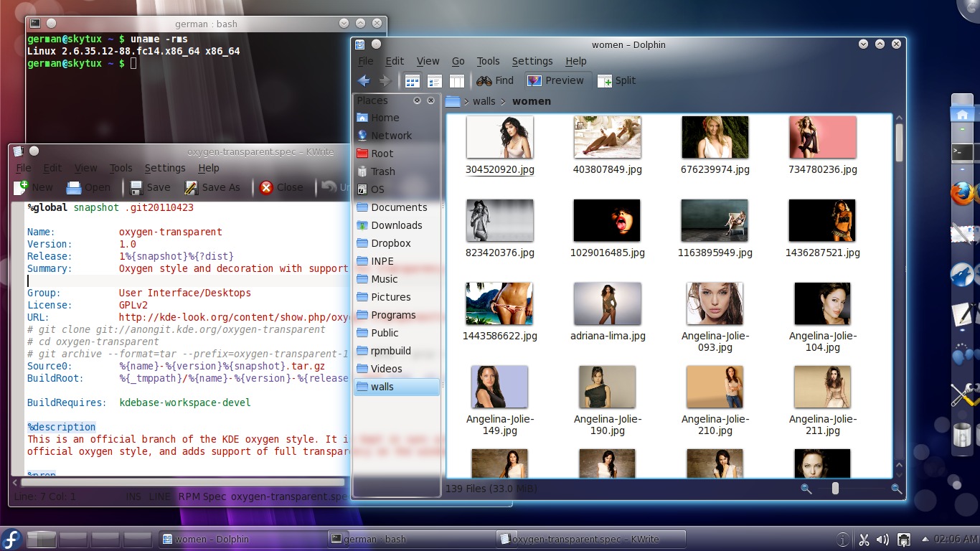Switch Dolphin to Icons view mode
The width and height of the screenshot is (980, 551).
[413, 81]
